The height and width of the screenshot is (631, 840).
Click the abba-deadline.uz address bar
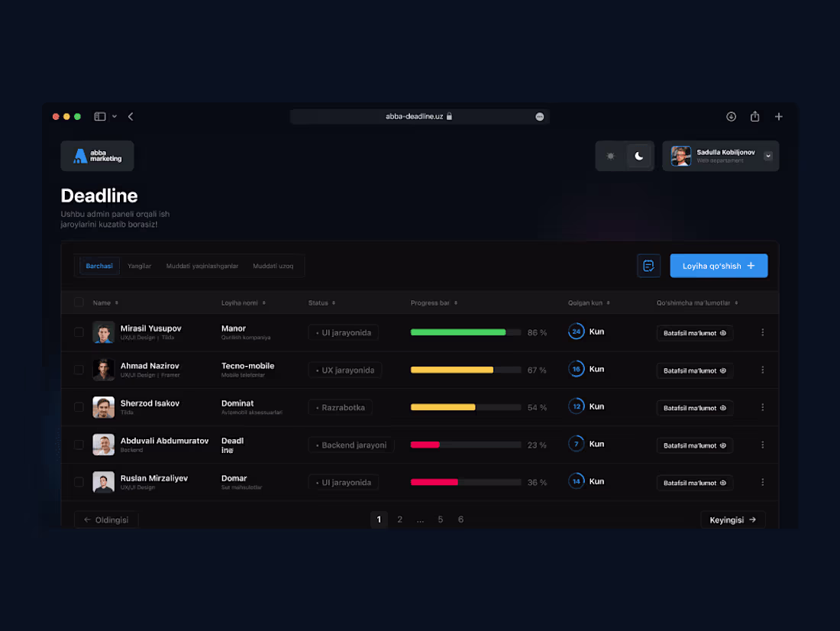click(x=419, y=116)
